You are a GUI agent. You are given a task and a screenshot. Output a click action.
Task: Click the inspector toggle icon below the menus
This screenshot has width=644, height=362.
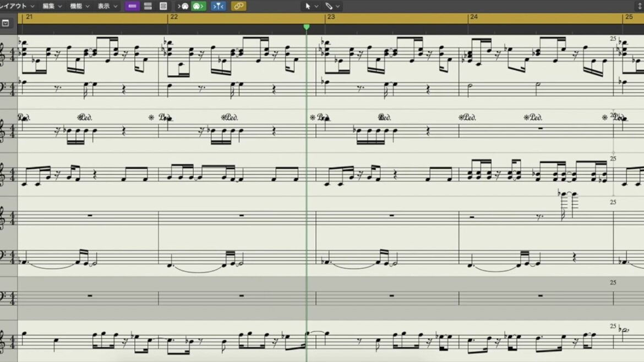pyautogui.click(x=6, y=23)
